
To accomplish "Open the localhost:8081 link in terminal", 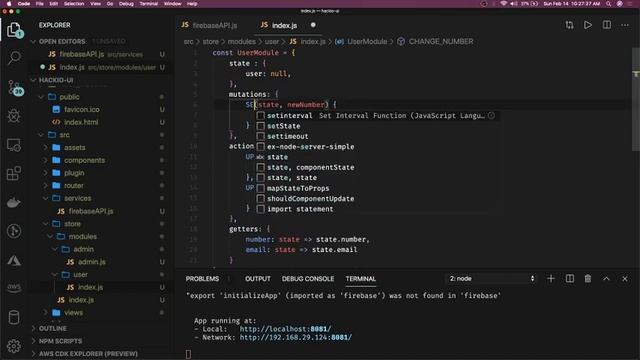I will point(285,329).
